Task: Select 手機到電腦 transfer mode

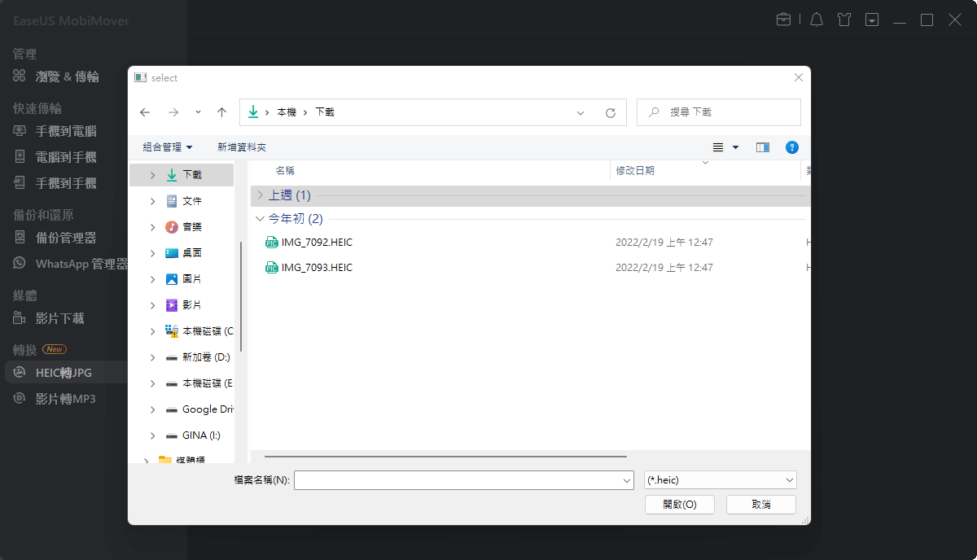Action: pos(60,130)
